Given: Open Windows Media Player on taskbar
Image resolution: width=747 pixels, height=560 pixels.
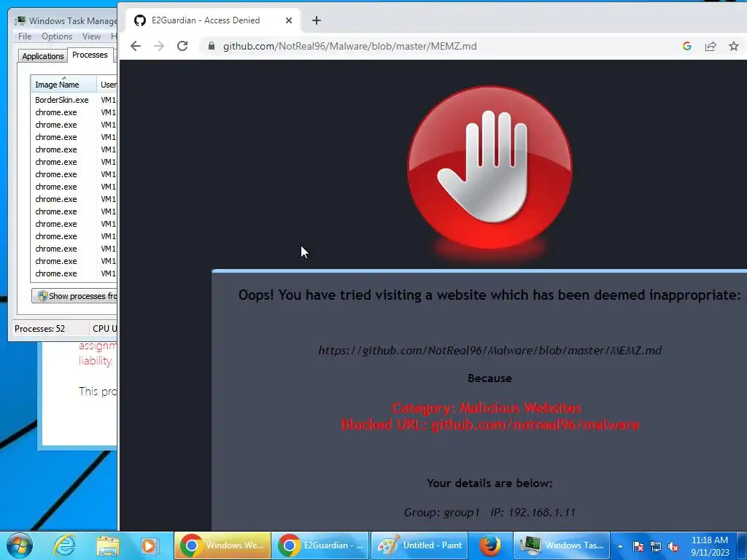Looking at the screenshot, I should click(149, 545).
